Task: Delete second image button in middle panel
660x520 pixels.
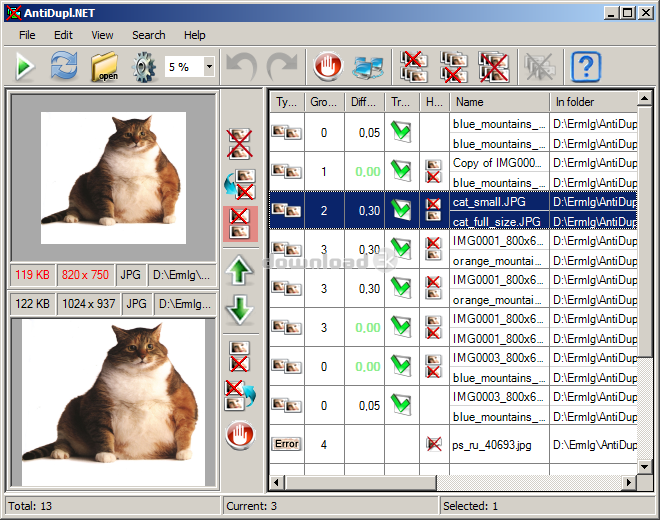Action: tap(239, 356)
